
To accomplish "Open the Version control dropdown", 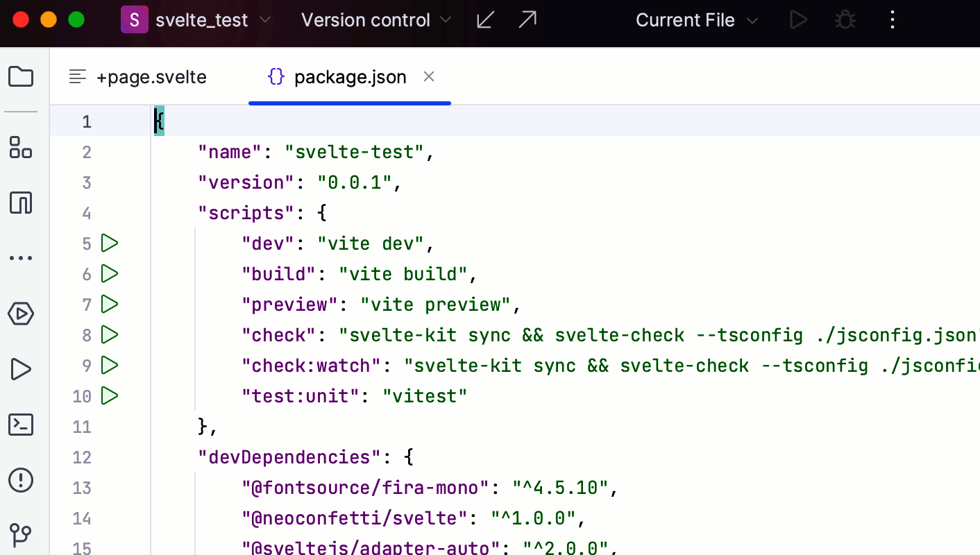I will pos(376,20).
